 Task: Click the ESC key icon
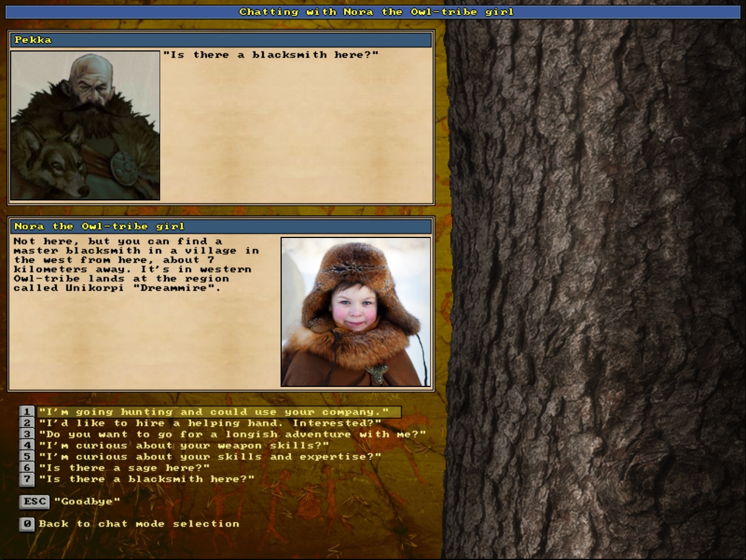pyautogui.click(x=35, y=502)
